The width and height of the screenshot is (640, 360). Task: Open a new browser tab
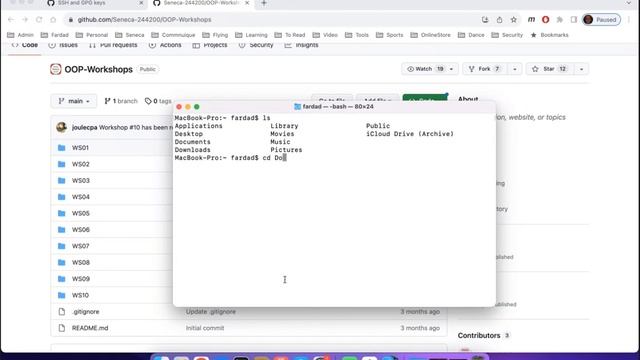264,3
